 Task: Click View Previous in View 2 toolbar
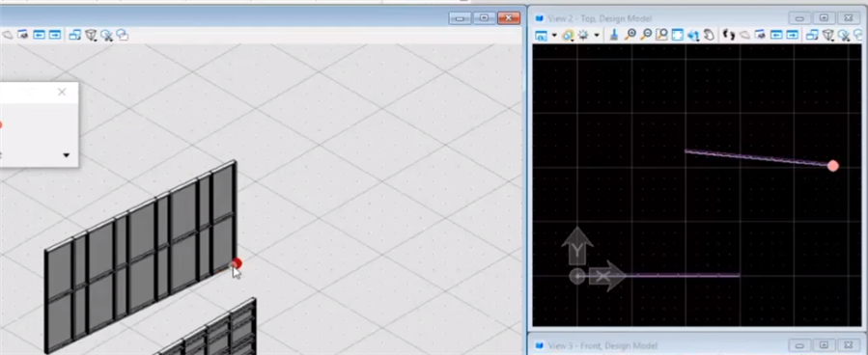coord(776,36)
